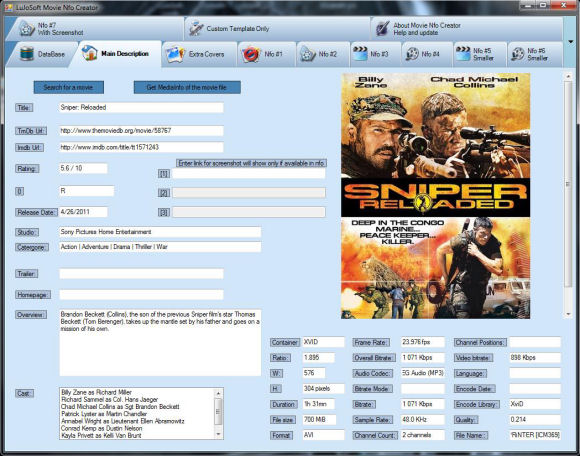Image resolution: width=580 pixels, height=456 pixels.
Task: Click the Studio input field
Action: pyautogui.click(x=160, y=232)
